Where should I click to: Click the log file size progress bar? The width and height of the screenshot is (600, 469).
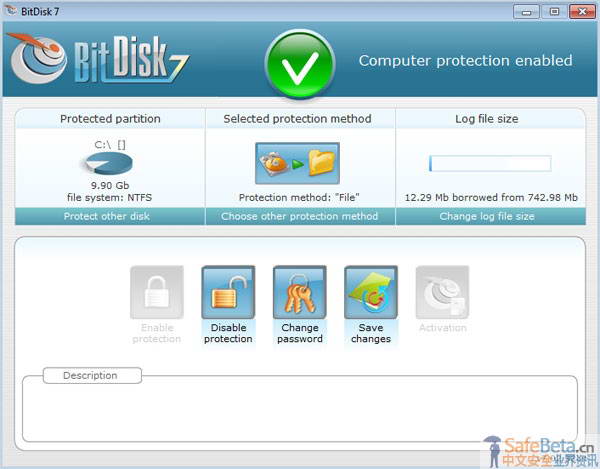point(490,163)
